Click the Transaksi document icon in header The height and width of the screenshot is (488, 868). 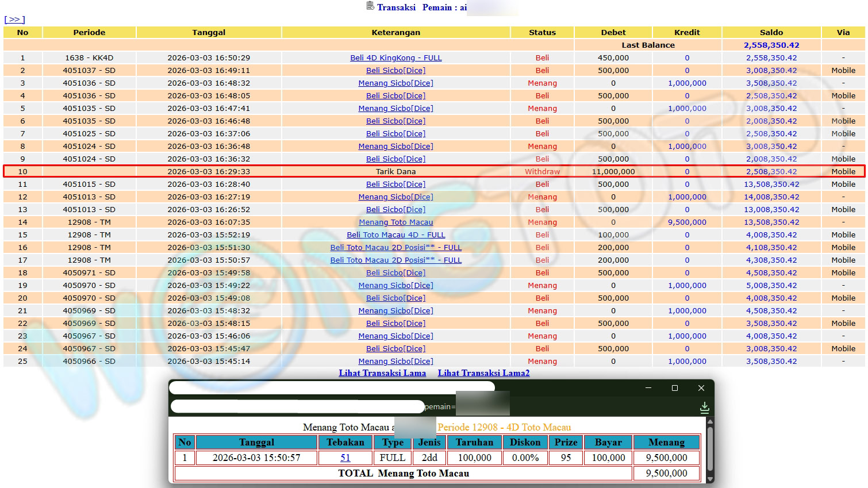[370, 6]
